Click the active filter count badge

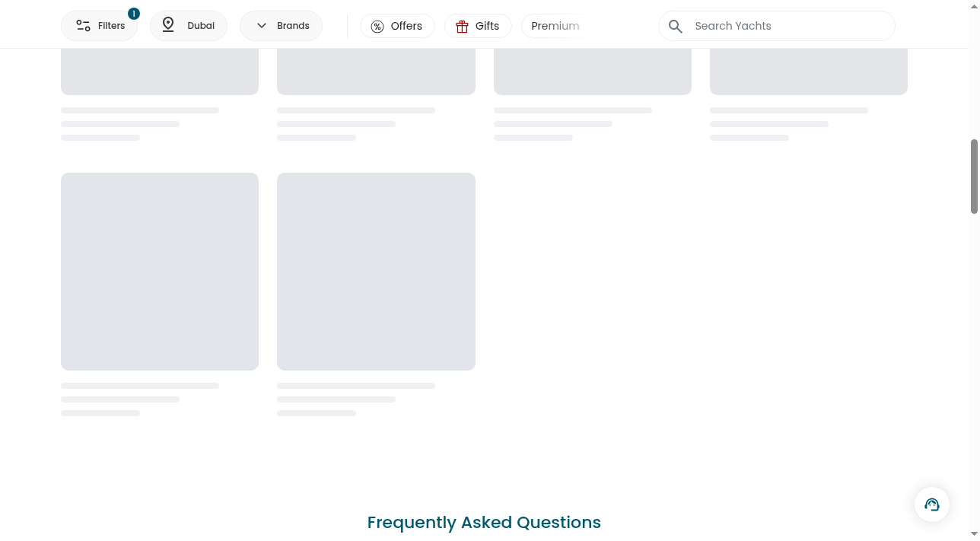[134, 14]
